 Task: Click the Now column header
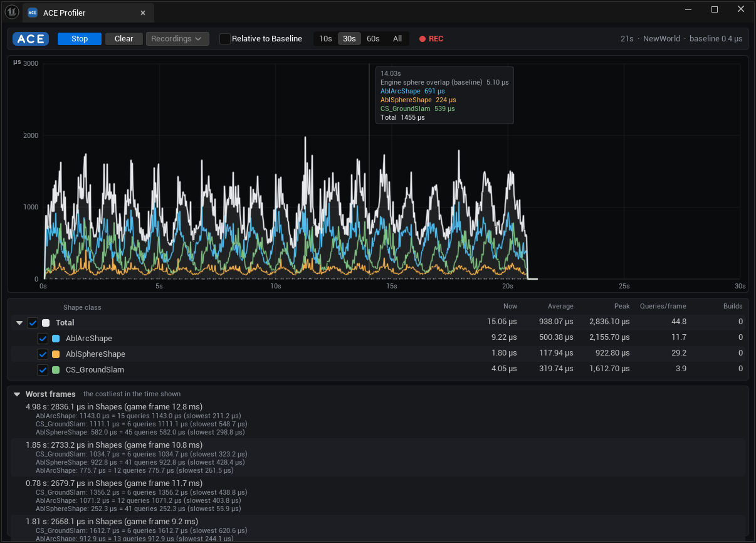pos(510,307)
